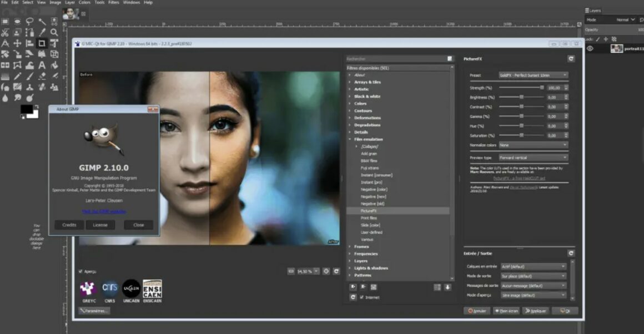Open the Layer menu

click(70, 2)
